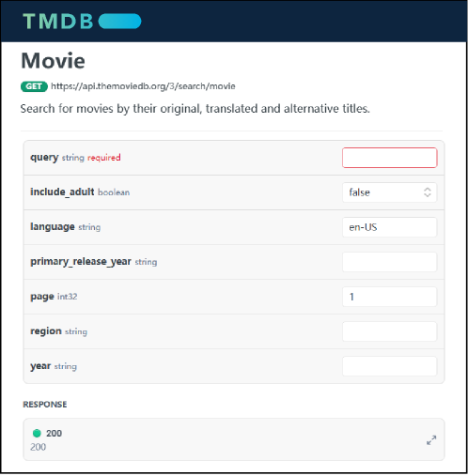The height and width of the screenshot is (476, 468).
Task: Click the red required label
Action: click(104, 158)
